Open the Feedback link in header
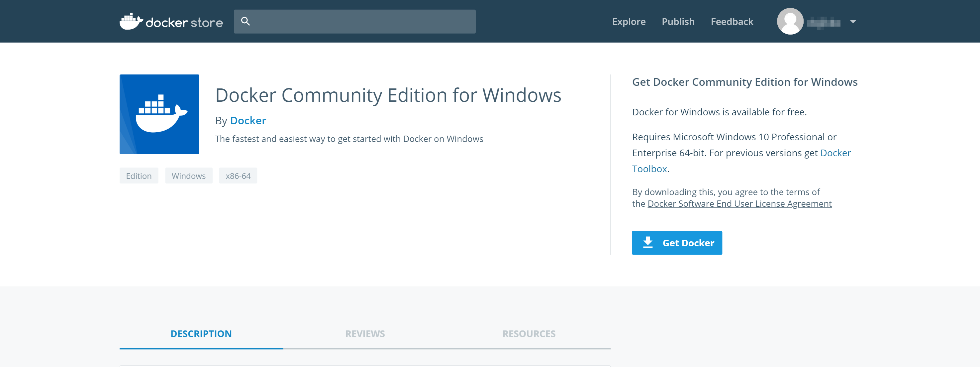This screenshot has width=980, height=367. [x=732, y=22]
